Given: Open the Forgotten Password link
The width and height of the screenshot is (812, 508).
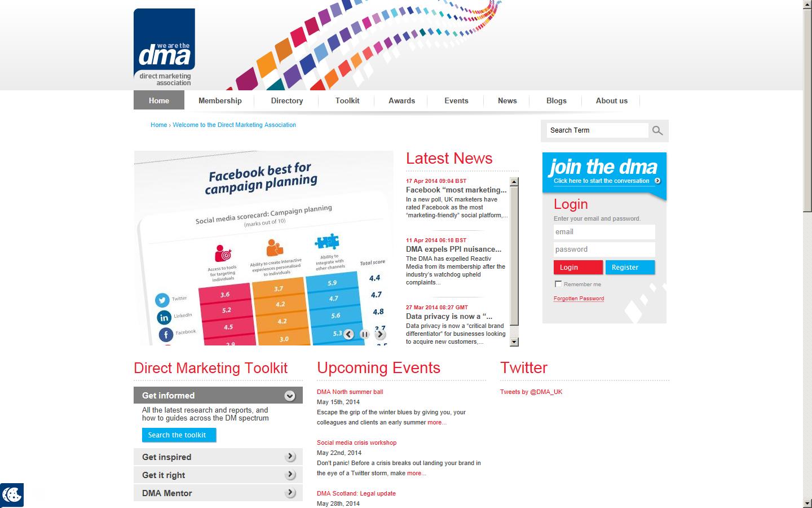Looking at the screenshot, I should (x=579, y=299).
